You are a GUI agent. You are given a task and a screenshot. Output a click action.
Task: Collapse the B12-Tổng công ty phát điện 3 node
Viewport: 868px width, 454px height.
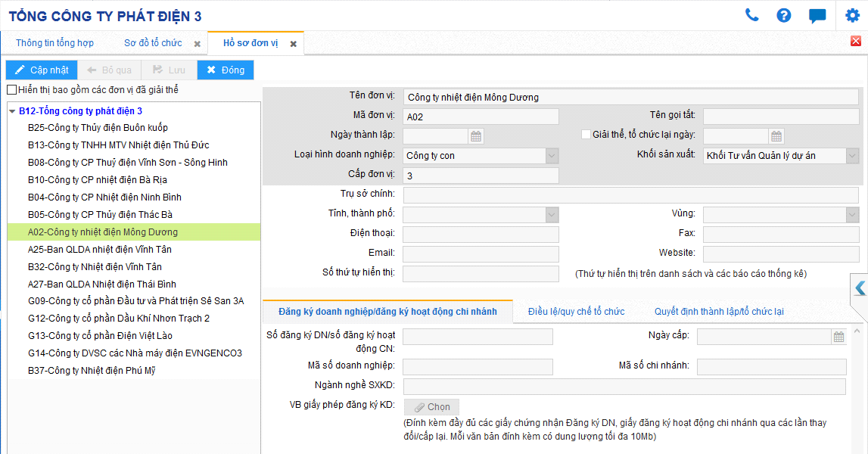[x=12, y=111]
